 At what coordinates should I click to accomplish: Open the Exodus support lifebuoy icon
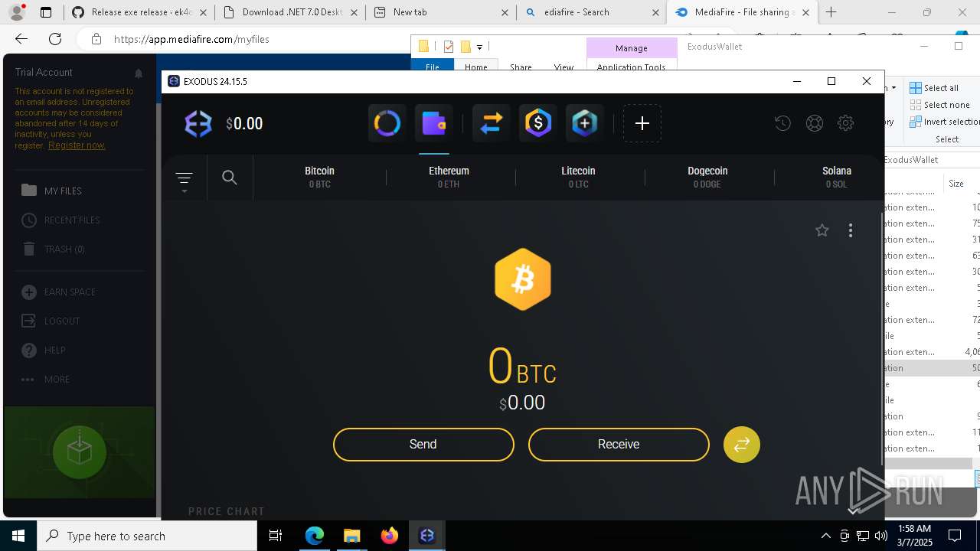point(815,123)
